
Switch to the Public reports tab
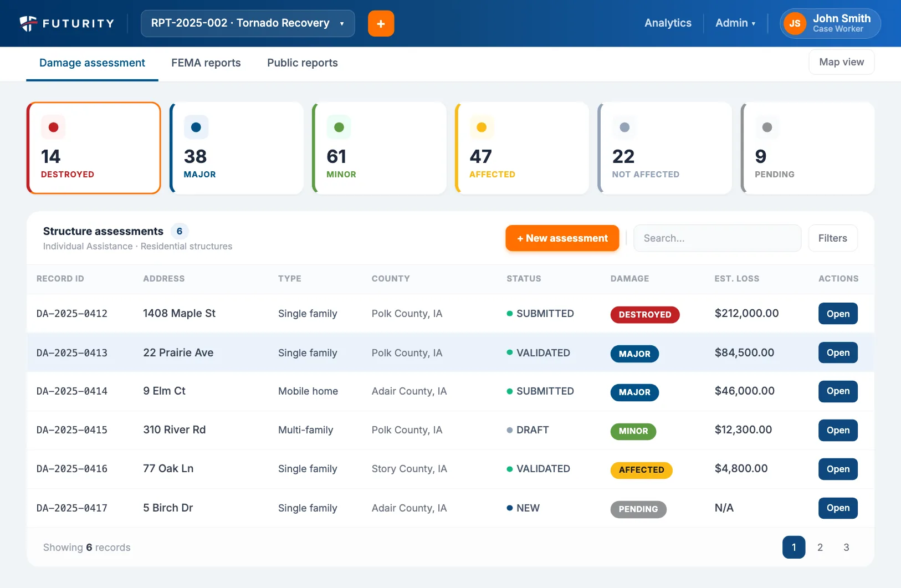pyautogui.click(x=303, y=63)
